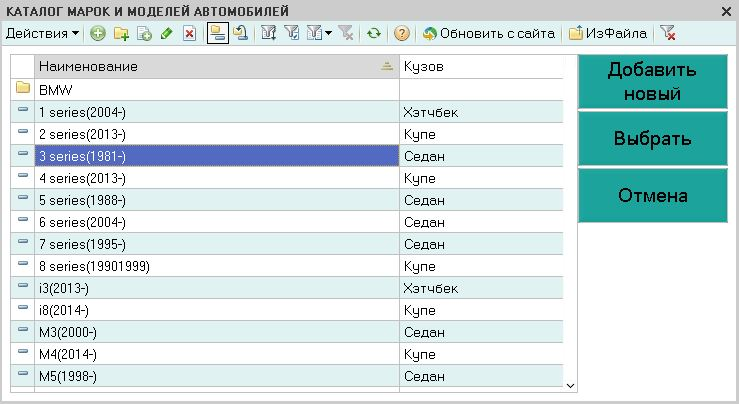Click the copy item icon
Image resolution: width=739 pixels, height=404 pixels.
click(x=144, y=33)
